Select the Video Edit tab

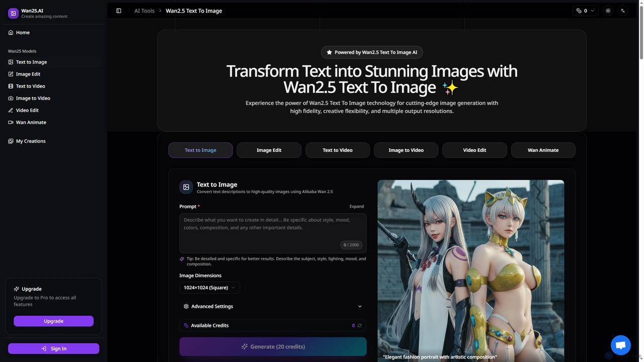474,150
